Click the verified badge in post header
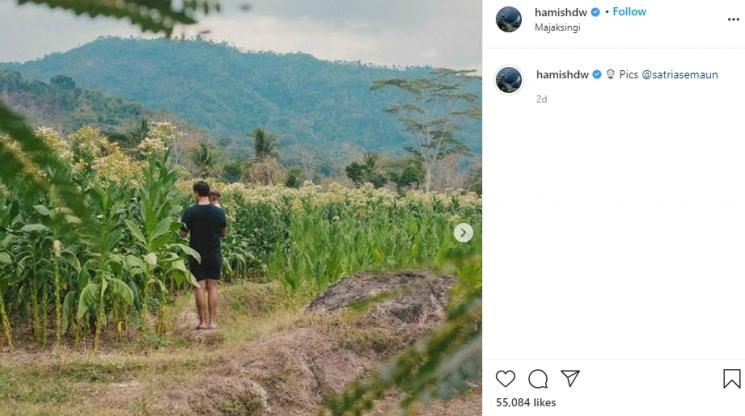 (x=595, y=12)
